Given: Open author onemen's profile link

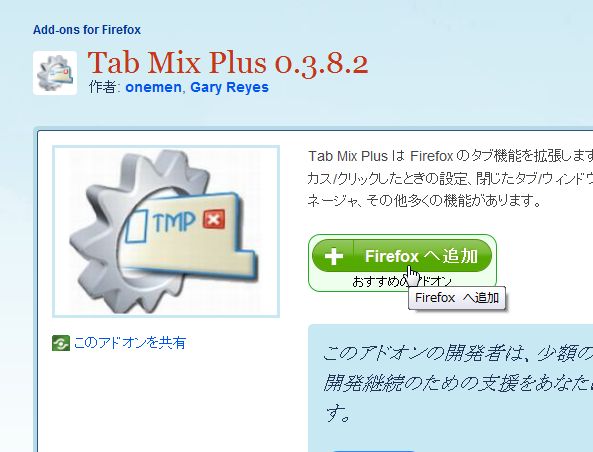Looking at the screenshot, I should 153,87.
